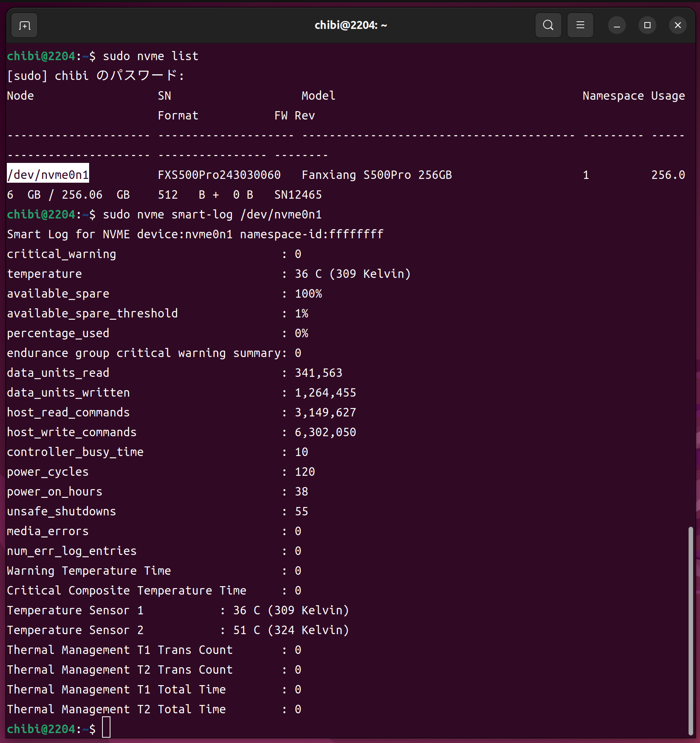The height and width of the screenshot is (743, 700).
Task: Click the cursor at the last prompt
Action: click(x=106, y=729)
